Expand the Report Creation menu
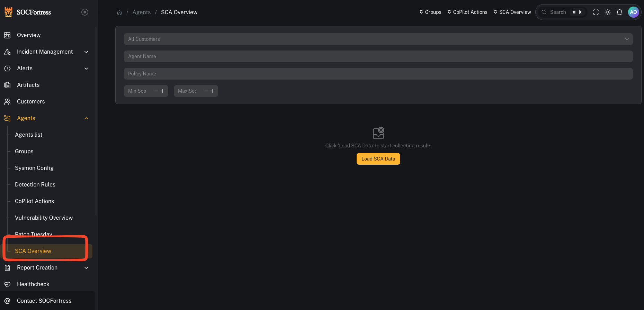 click(86, 267)
